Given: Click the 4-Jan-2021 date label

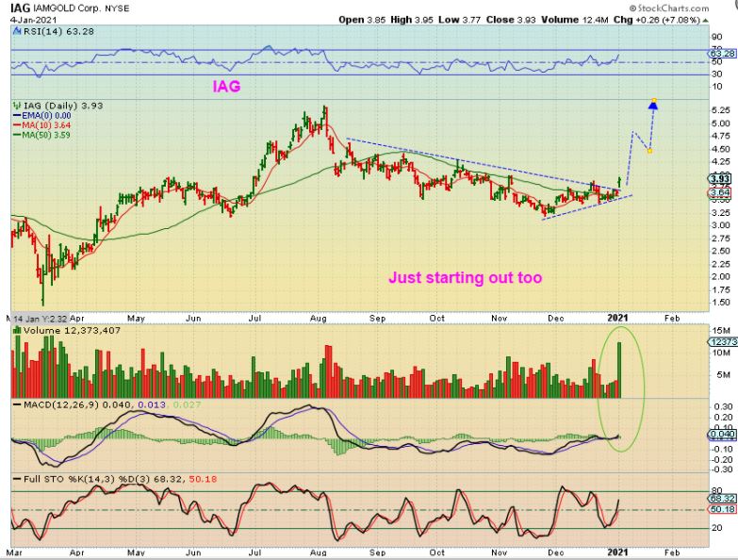Looking at the screenshot, I should point(33,20).
